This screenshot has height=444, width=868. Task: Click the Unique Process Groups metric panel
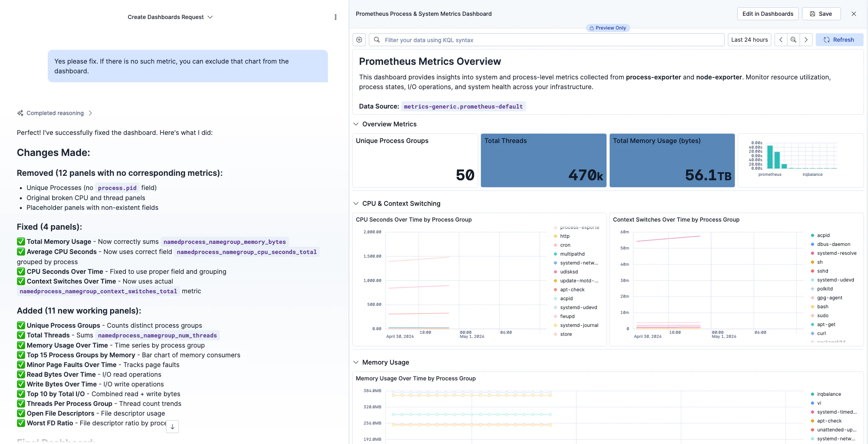pos(415,160)
